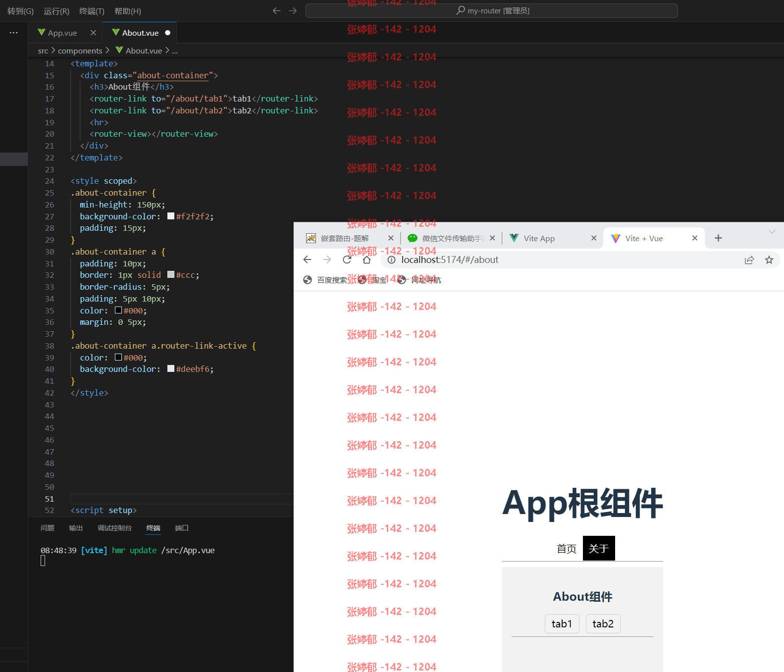Click the unsaved dot on About.vue tab

click(x=167, y=33)
